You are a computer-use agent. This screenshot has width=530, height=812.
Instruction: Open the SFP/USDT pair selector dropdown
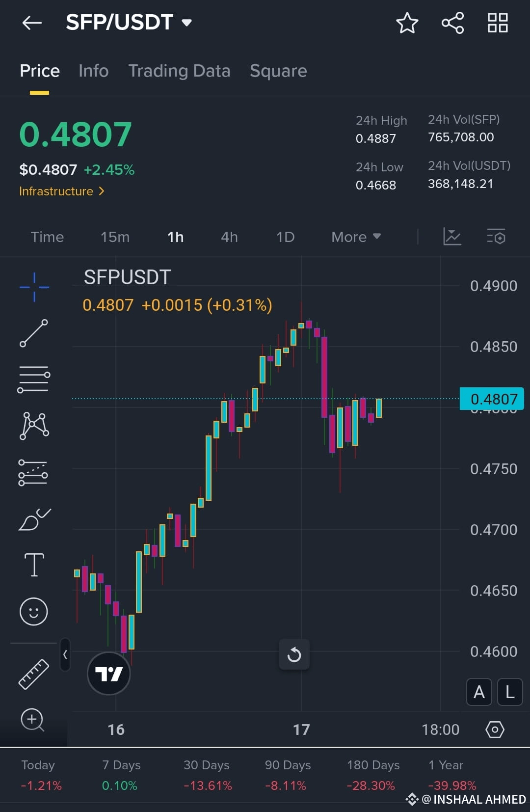point(129,22)
